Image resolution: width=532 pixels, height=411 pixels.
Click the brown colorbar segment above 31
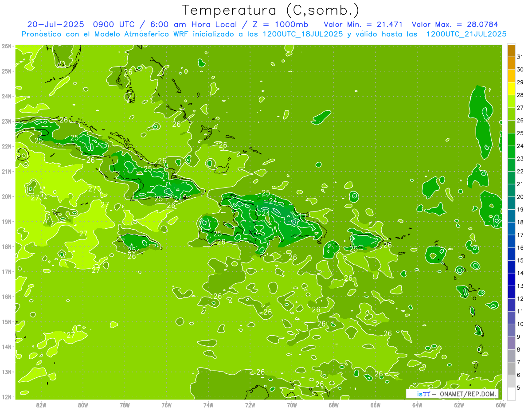511,51
